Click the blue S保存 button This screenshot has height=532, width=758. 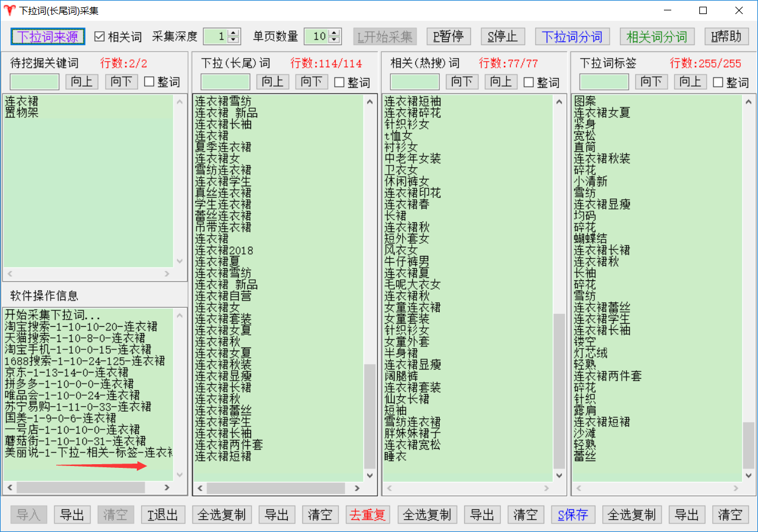point(572,515)
